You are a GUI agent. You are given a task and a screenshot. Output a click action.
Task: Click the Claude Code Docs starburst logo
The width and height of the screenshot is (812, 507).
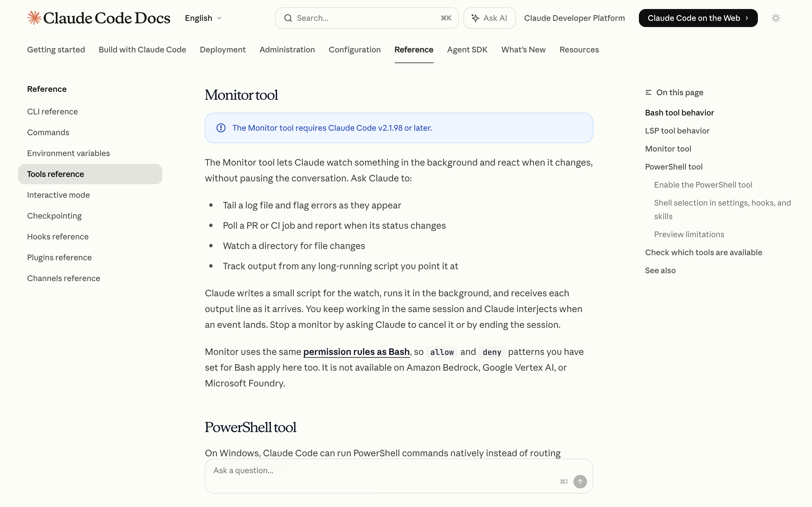[34, 18]
